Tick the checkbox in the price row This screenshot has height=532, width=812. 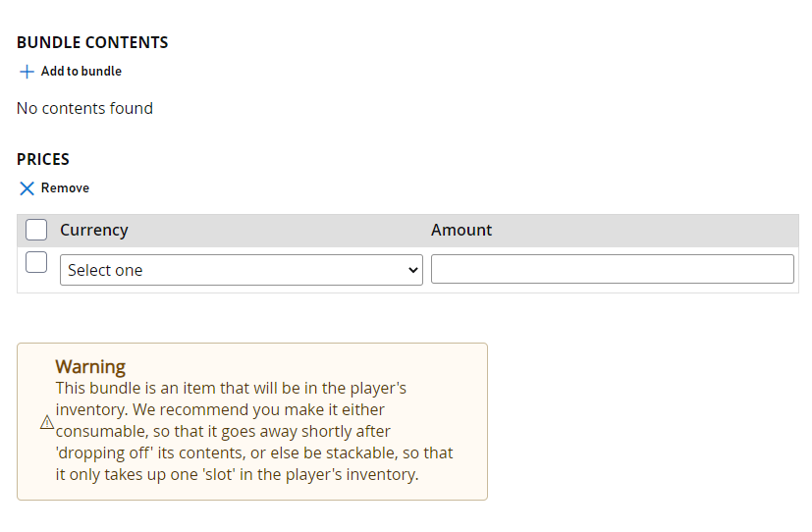tap(36, 262)
